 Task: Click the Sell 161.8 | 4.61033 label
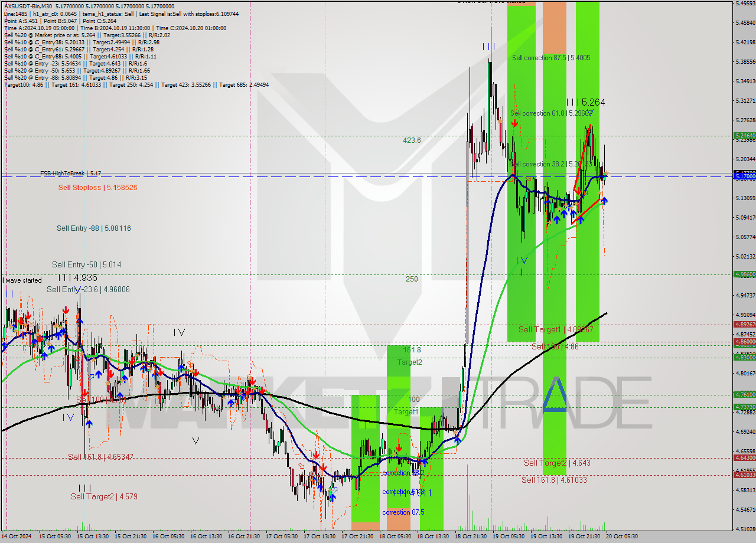(554, 480)
